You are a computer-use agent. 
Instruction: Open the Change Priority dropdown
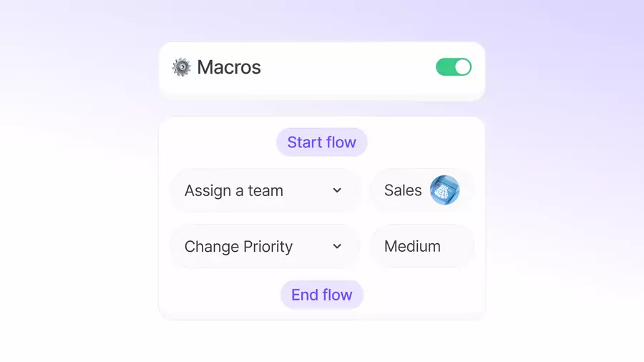265,246
